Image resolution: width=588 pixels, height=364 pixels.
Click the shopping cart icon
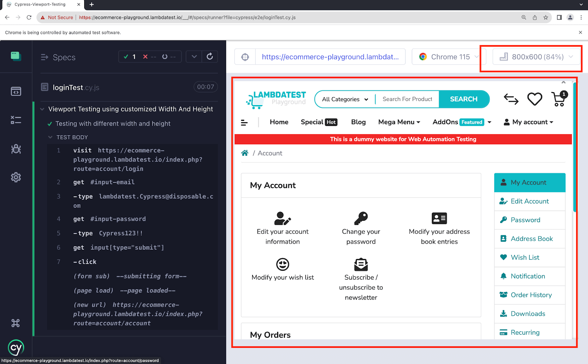[x=559, y=99]
